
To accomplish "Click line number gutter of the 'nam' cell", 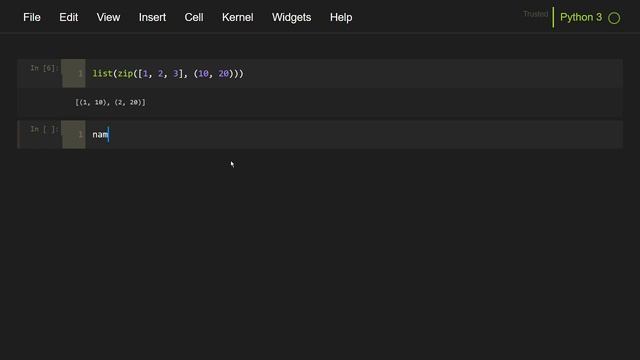I will point(73,134).
